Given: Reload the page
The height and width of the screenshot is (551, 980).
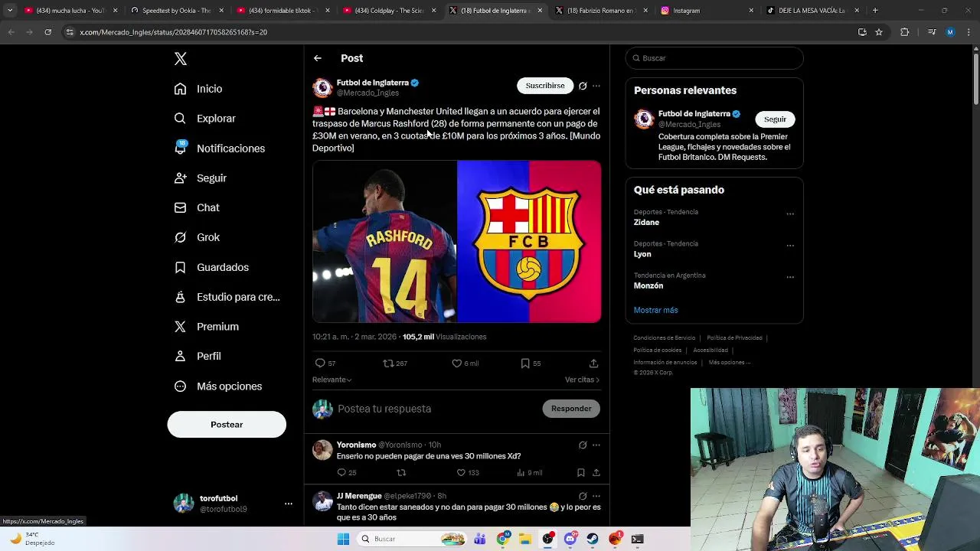Looking at the screenshot, I should pos(47,32).
